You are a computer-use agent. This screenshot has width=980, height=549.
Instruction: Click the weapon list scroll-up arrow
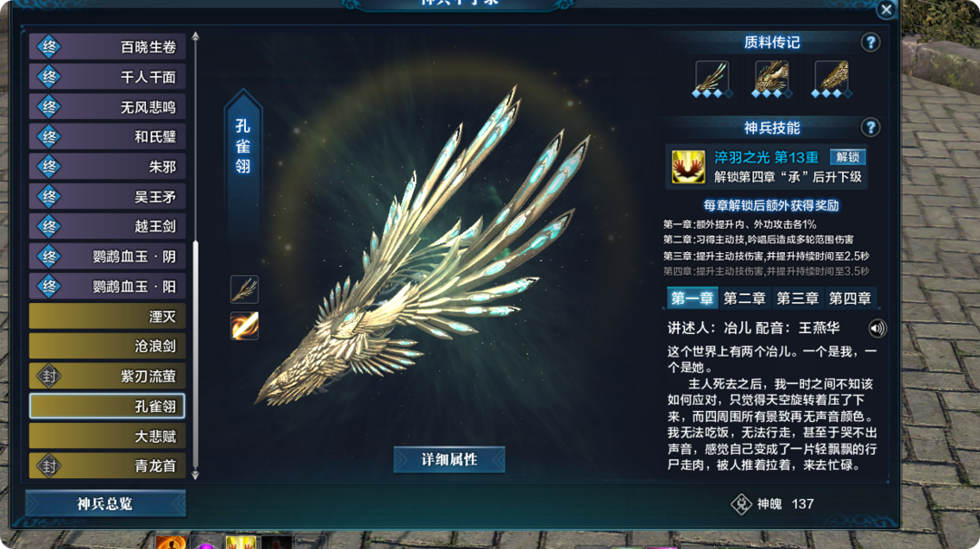(196, 36)
